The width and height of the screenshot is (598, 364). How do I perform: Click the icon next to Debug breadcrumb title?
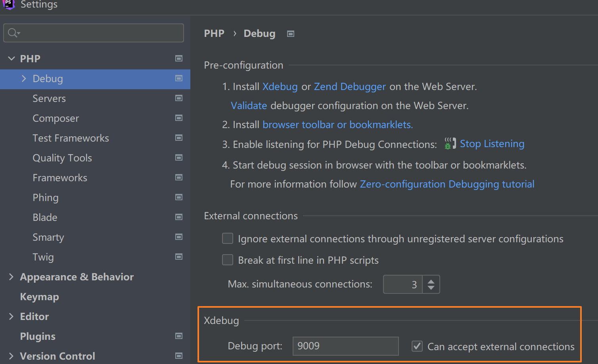pyautogui.click(x=291, y=34)
